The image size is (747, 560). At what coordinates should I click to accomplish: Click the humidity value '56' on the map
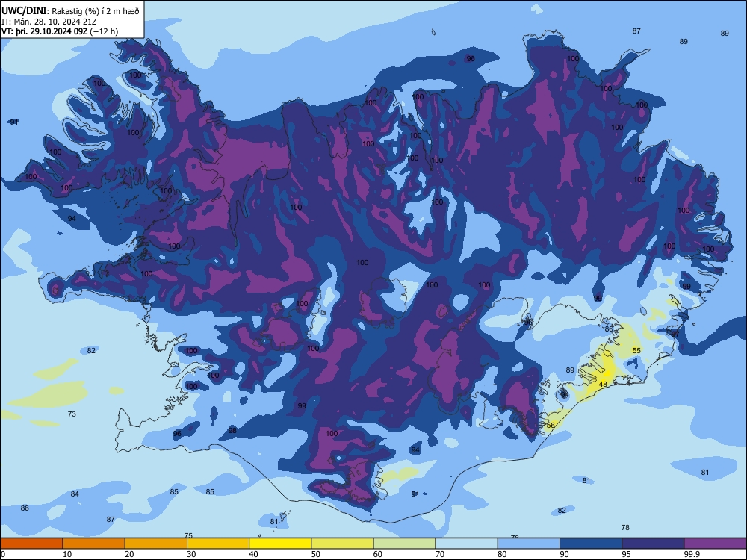coord(551,426)
